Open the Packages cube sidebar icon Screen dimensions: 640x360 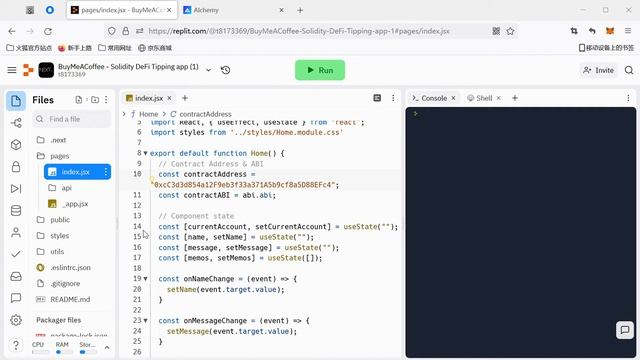16,144
